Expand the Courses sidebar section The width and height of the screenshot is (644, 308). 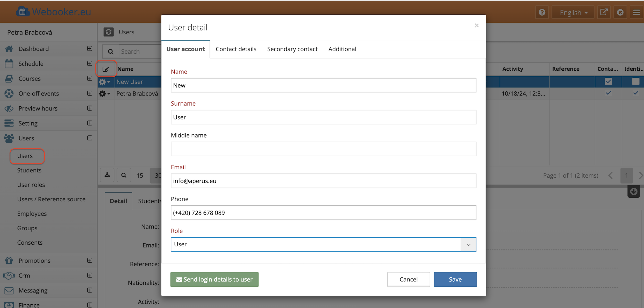pyautogui.click(x=90, y=78)
